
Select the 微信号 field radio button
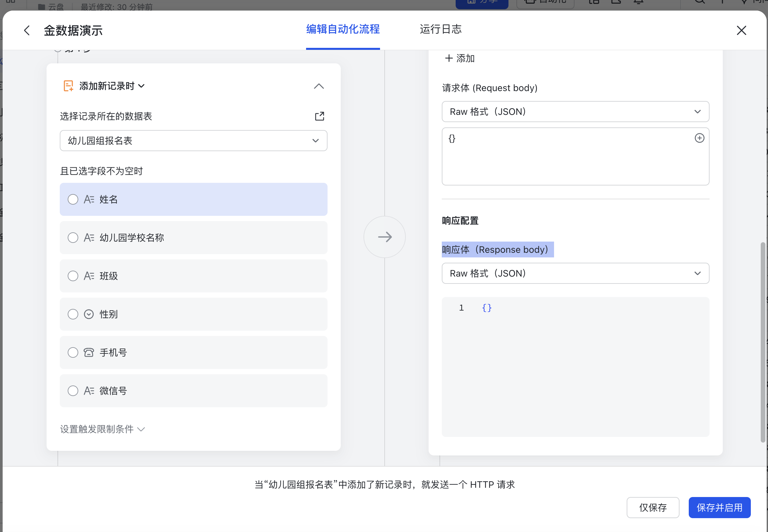point(73,391)
